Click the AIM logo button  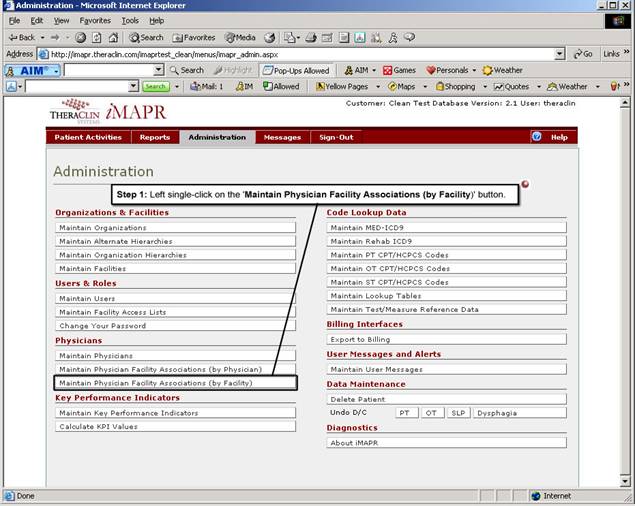33,70
